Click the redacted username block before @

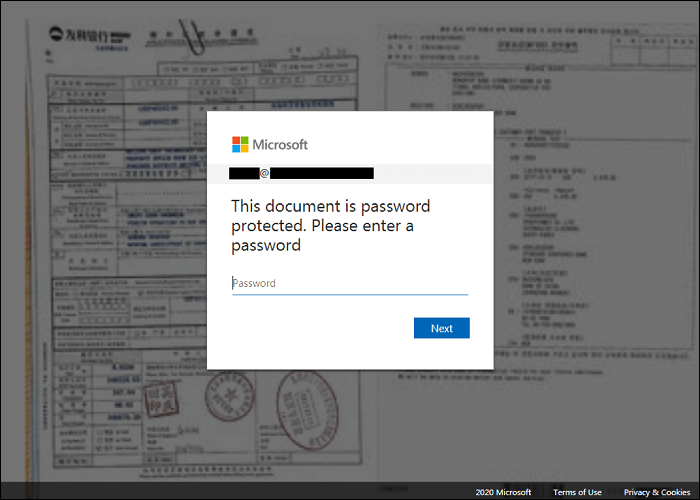244,173
